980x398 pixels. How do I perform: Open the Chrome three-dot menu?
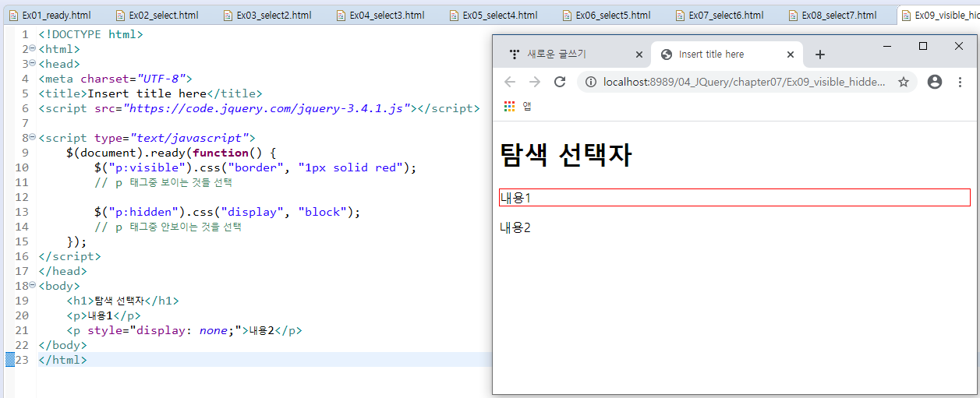[x=961, y=82]
